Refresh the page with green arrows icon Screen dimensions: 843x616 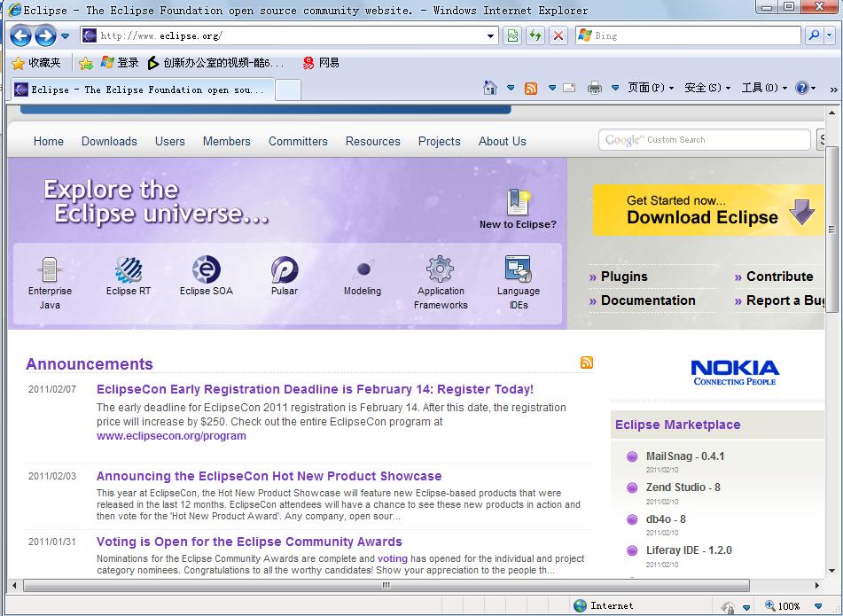point(535,36)
